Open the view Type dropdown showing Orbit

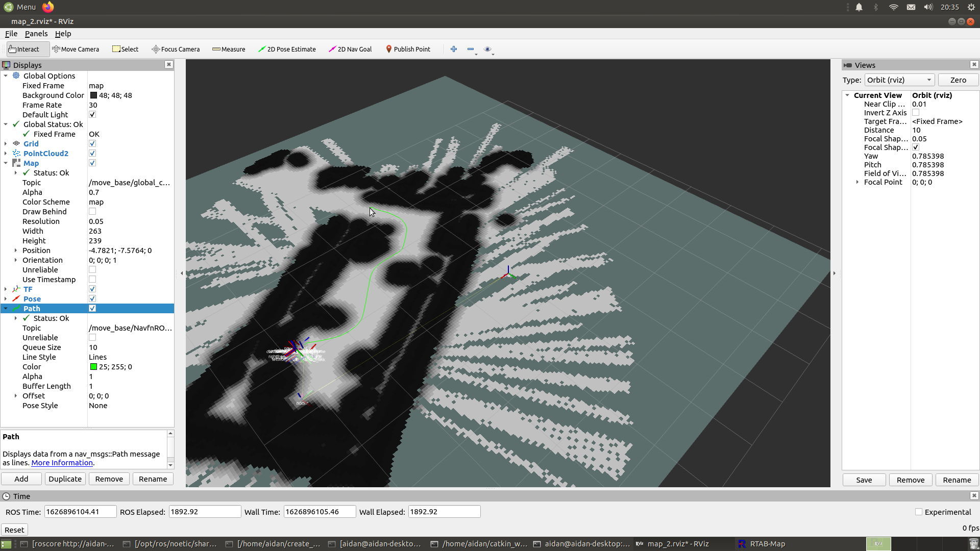point(900,80)
